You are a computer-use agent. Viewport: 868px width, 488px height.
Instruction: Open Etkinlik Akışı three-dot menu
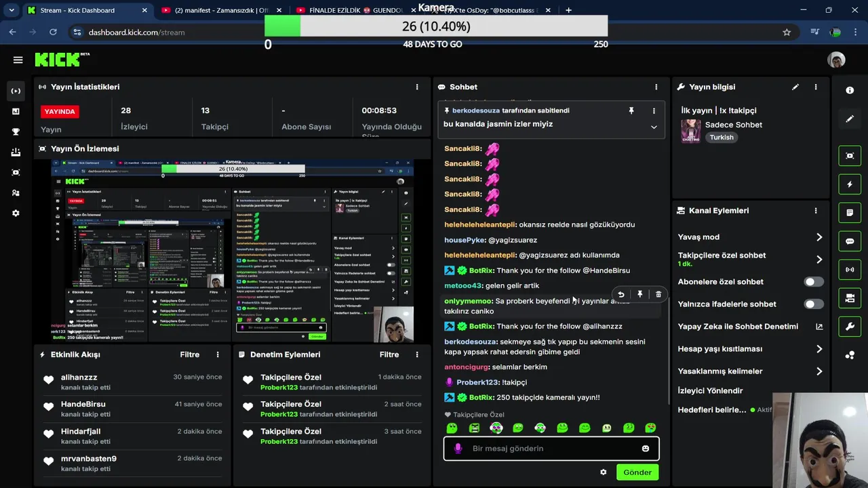tap(218, 354)
